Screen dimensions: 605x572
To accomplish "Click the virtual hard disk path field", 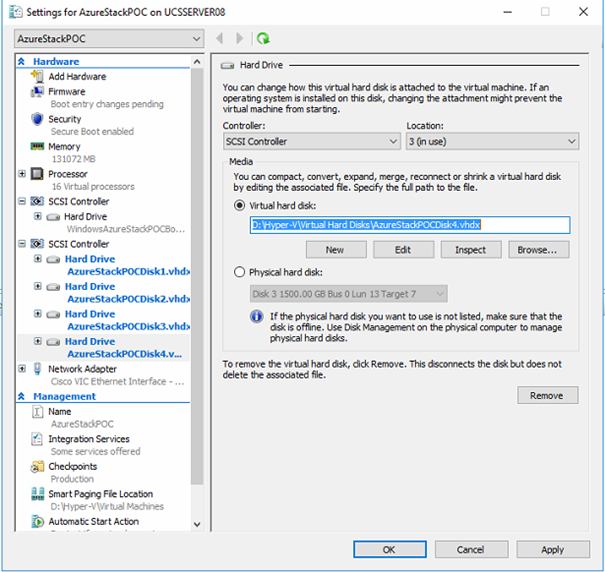I will click(408, 225).
